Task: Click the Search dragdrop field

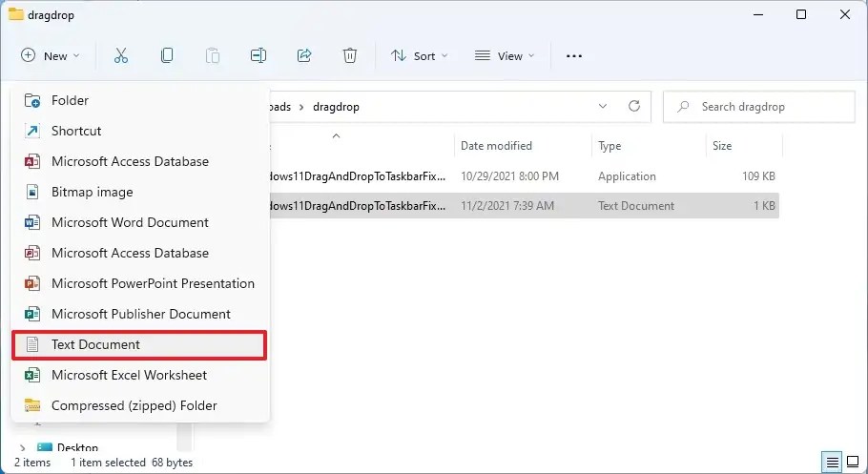Action: click(759, 106)
